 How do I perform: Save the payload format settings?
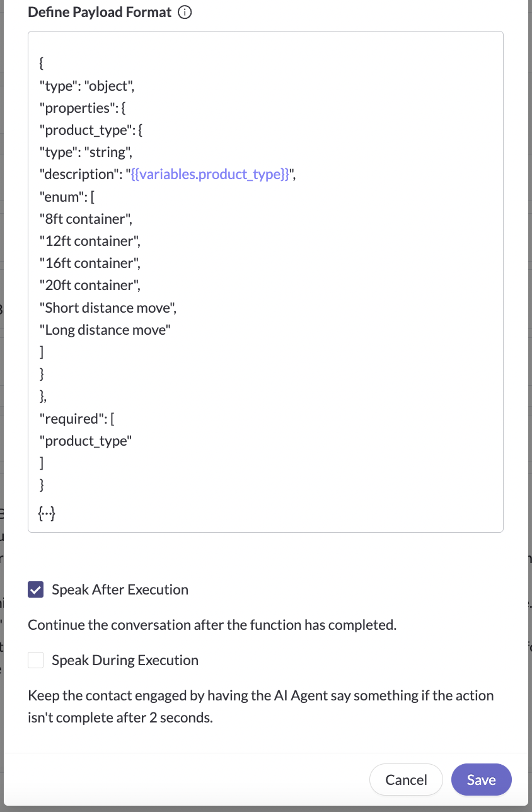tap(482, 780)
